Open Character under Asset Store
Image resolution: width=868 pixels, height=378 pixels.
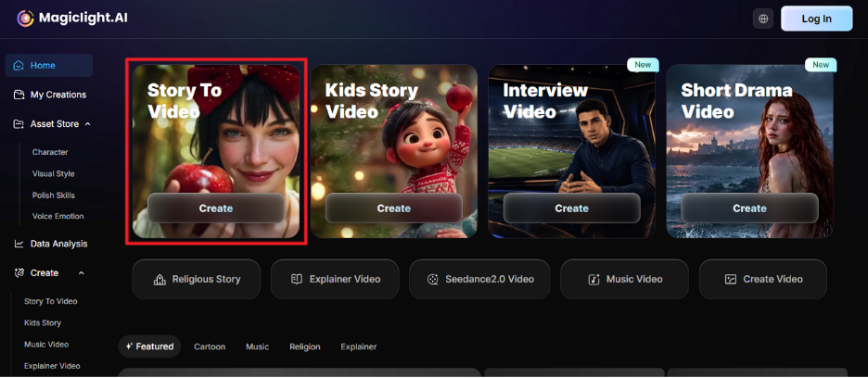click(x=50, y=152)
